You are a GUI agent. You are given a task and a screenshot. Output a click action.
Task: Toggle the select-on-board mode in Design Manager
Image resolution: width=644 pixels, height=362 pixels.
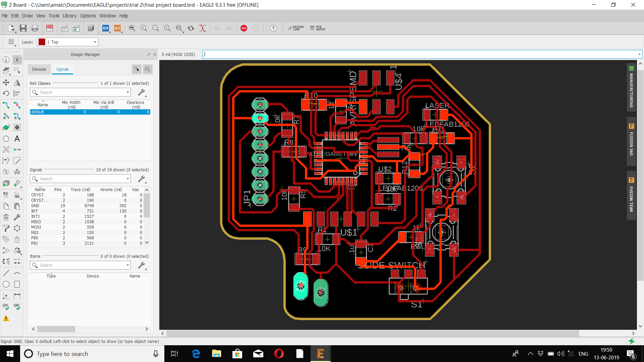pyautogui.click(x=137, y=69)
